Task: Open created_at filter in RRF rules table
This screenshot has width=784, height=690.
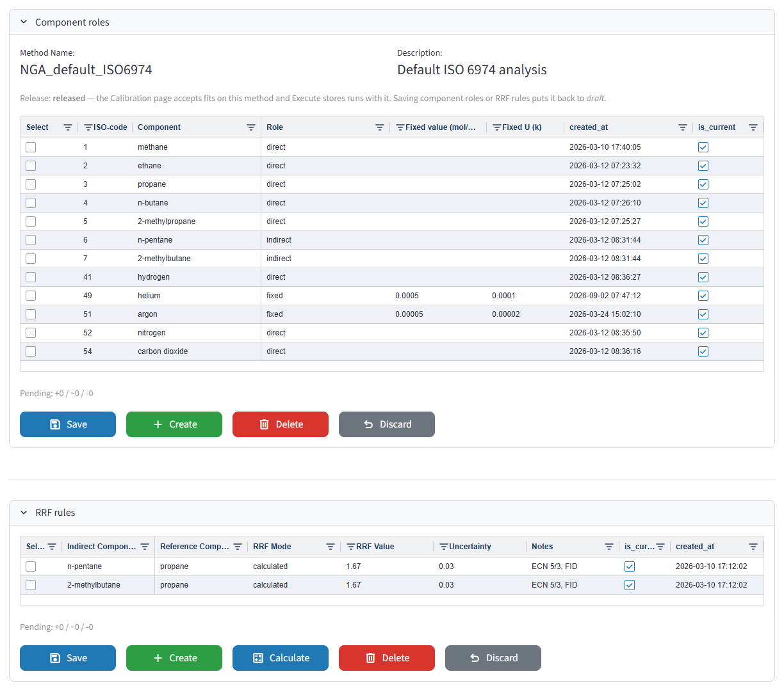Action: tap(753, 547)
